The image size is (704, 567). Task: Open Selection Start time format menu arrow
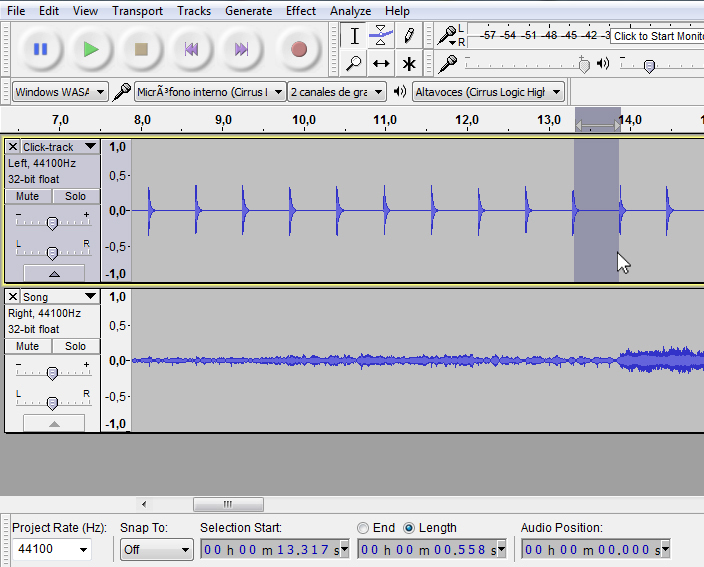tap(344, 549)
